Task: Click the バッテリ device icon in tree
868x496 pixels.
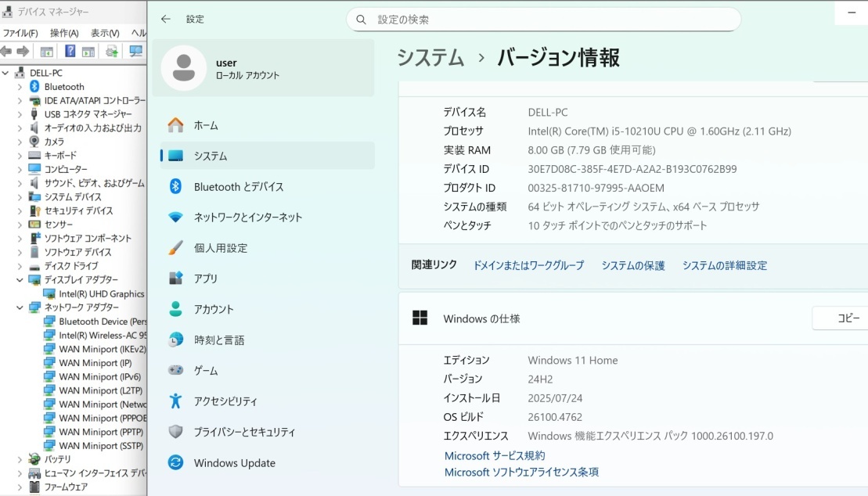Action: tap(34, 459)
